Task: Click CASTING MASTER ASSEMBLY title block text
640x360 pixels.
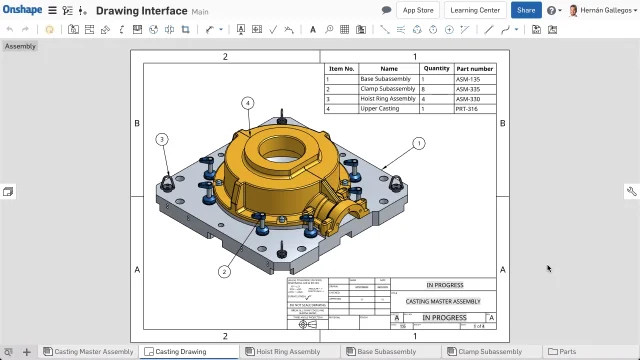Action: 443,302
